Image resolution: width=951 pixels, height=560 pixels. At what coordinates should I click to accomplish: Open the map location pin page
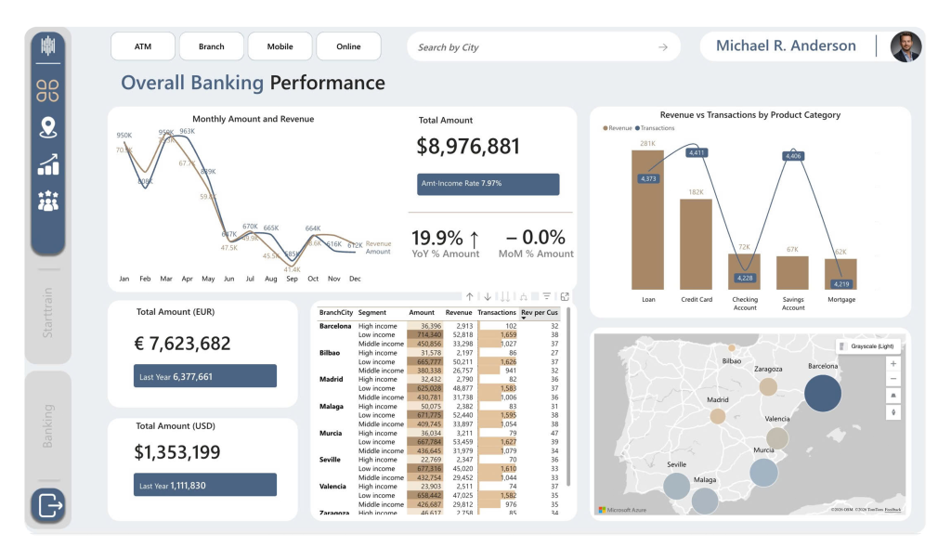(48, 127)
